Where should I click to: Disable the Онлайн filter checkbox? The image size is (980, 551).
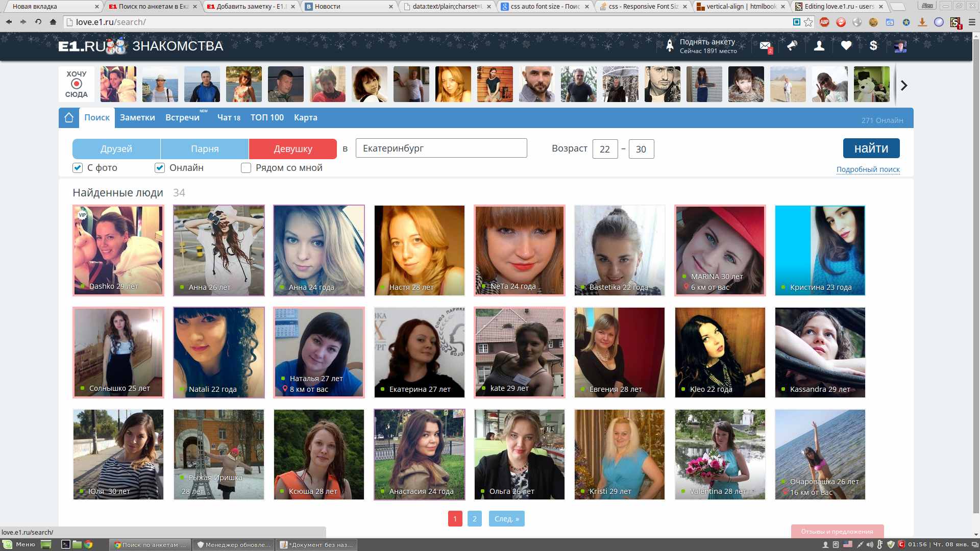[x=160, y=167]
